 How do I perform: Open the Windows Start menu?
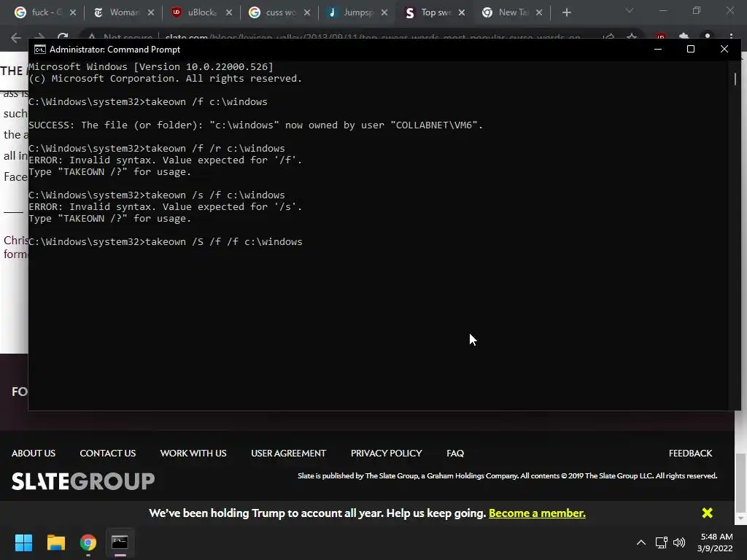pos(23,542)
